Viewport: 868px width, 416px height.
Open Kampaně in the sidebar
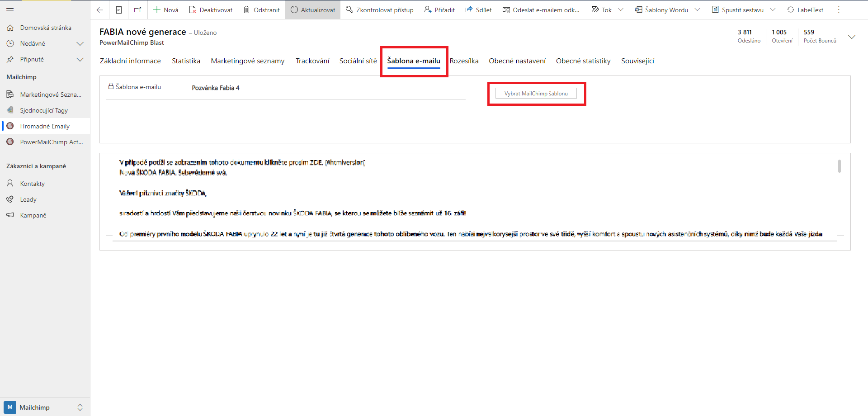pos(33,215)
